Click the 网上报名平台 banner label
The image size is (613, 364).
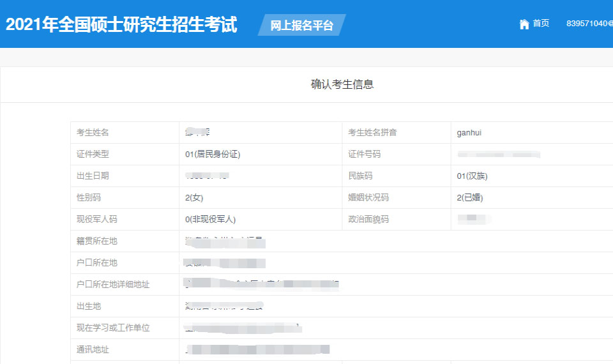301,26
